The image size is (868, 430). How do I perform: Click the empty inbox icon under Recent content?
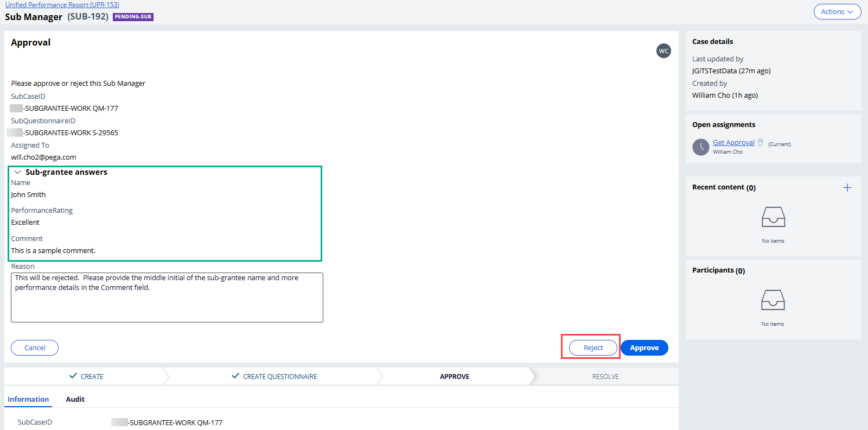pyautogui.click(x=773, y=217)
